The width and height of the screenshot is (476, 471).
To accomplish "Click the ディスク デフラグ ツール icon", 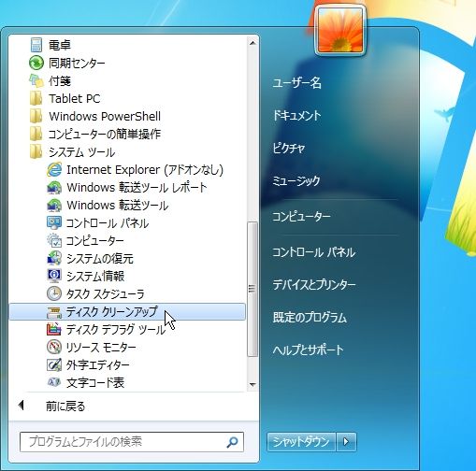I will click(x=54, y=329).
